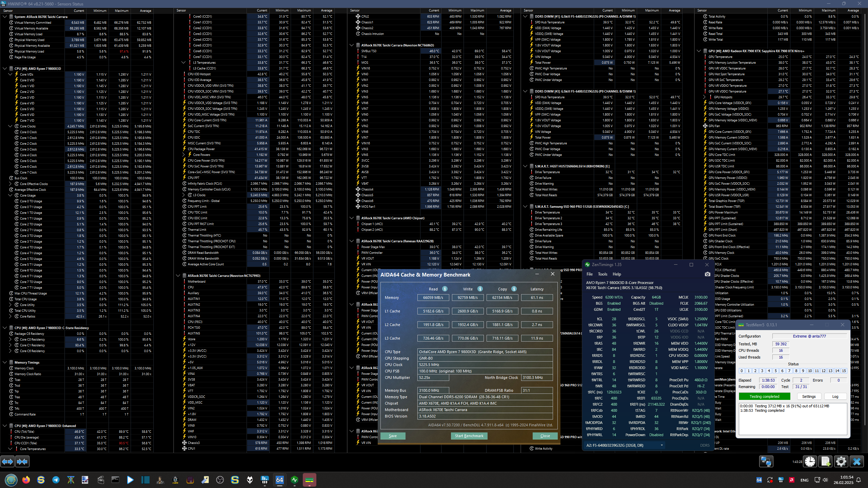Open the ZenTimings DIMM module dropdown
Image resolution: width=868 pixels, height=488 pixels.
661,445
